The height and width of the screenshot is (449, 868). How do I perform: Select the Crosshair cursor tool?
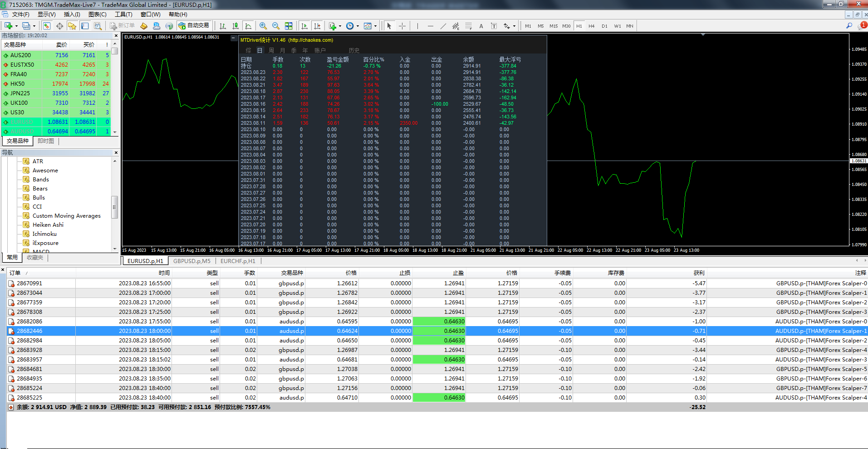tap(402, 26)
